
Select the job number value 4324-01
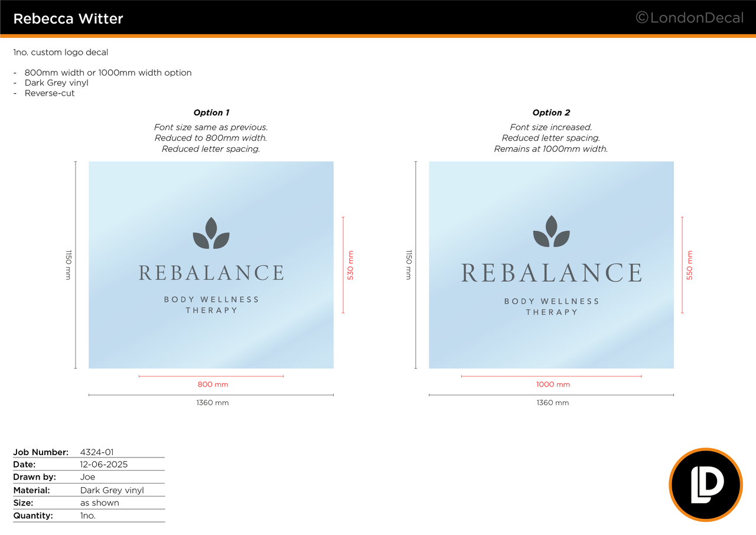click(97, 452)
